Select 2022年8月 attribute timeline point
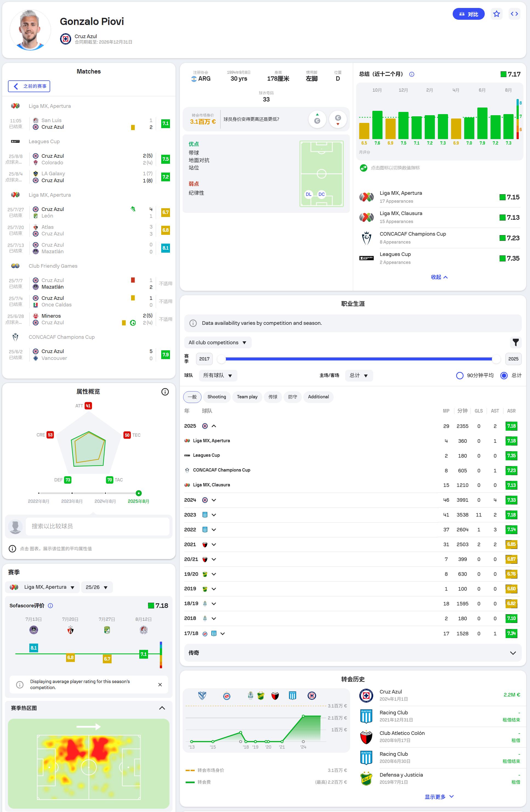Screen dimensions: 530x812 coord(39,493)
